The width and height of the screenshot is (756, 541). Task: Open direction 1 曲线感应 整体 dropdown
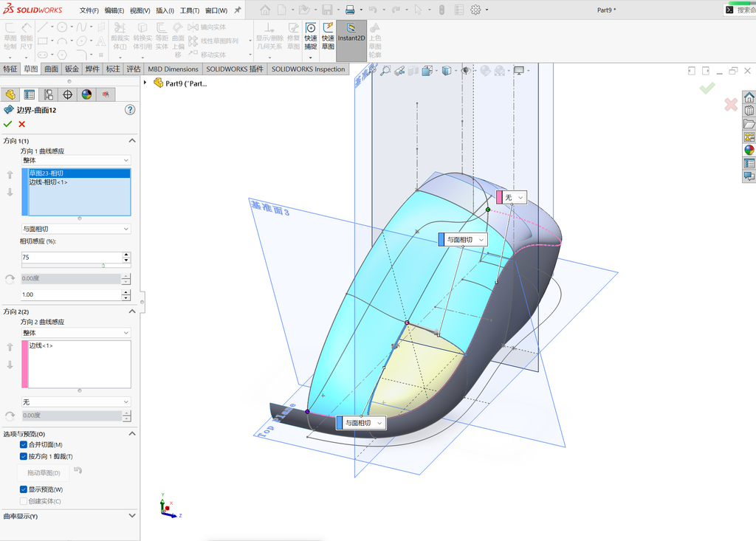tap(76, 160)
